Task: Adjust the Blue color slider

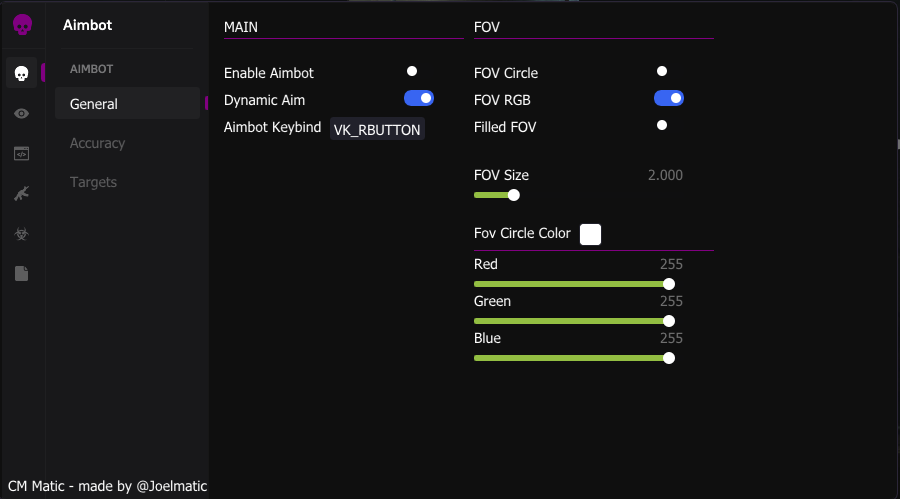Action: click(574, 358)
